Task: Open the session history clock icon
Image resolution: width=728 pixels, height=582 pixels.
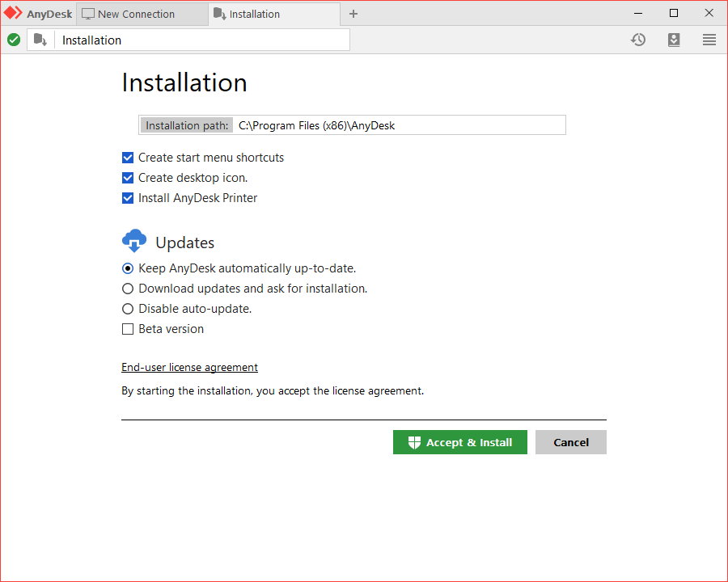Action: 638,40
